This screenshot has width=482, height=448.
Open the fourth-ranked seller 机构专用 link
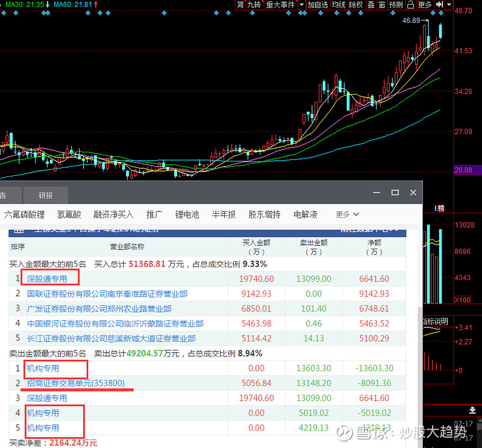point(43,413)
